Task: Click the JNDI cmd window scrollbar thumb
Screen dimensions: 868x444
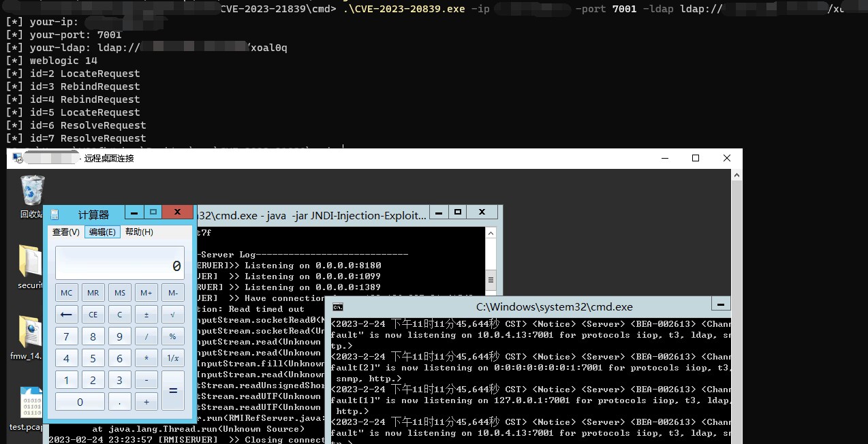Action: [491, 279]
